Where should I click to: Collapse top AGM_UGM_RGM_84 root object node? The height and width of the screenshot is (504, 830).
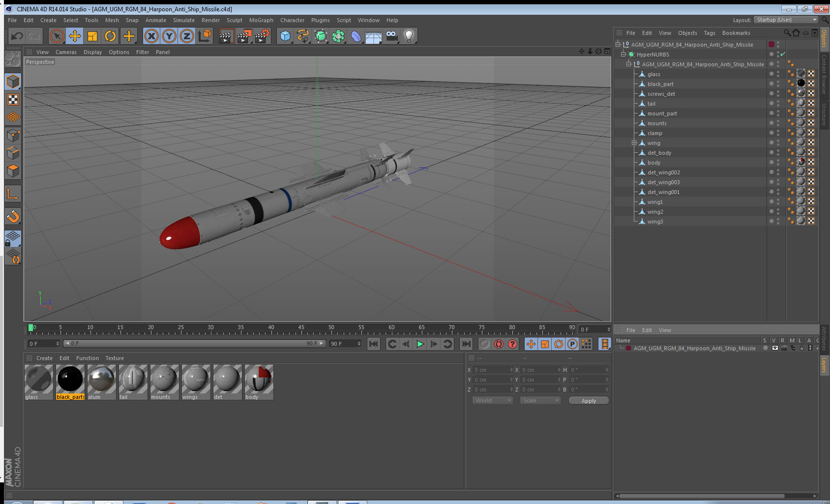pos(618,44)
